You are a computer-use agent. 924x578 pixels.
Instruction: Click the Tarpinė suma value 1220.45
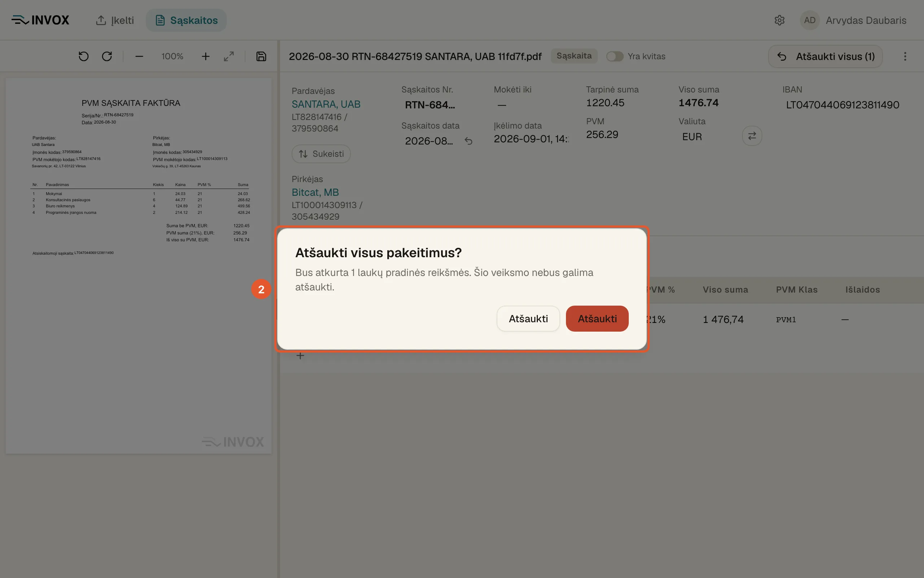coord(605,103)
